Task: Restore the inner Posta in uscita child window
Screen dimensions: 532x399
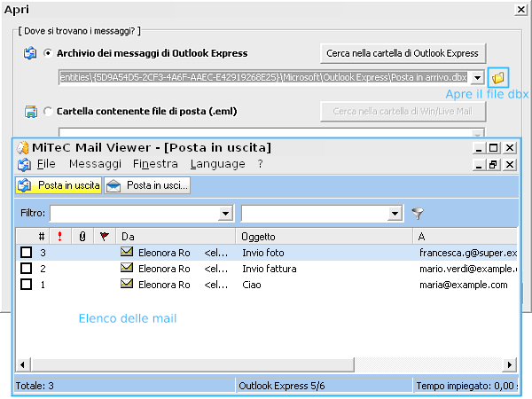Action: click(x=494, y=165)
